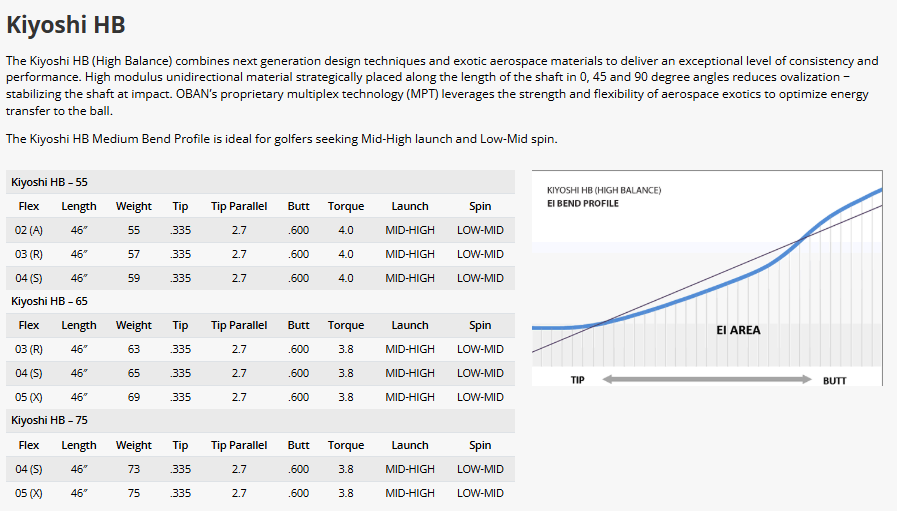
Task: Click Spin column header in Kiyoshi HB – 75 table
Action: pyautogui.click(x=480, y=445)
